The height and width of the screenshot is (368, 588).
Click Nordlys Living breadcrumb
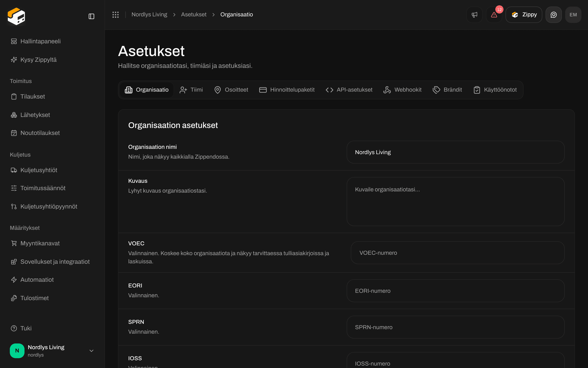point(149,15)
